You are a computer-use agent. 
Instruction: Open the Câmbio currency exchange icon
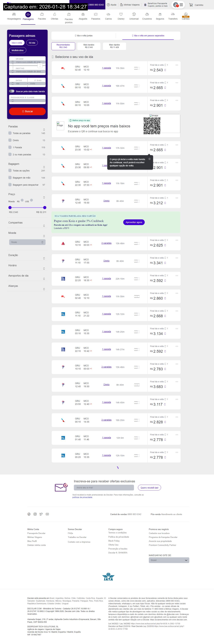click(x=185, y=14)
